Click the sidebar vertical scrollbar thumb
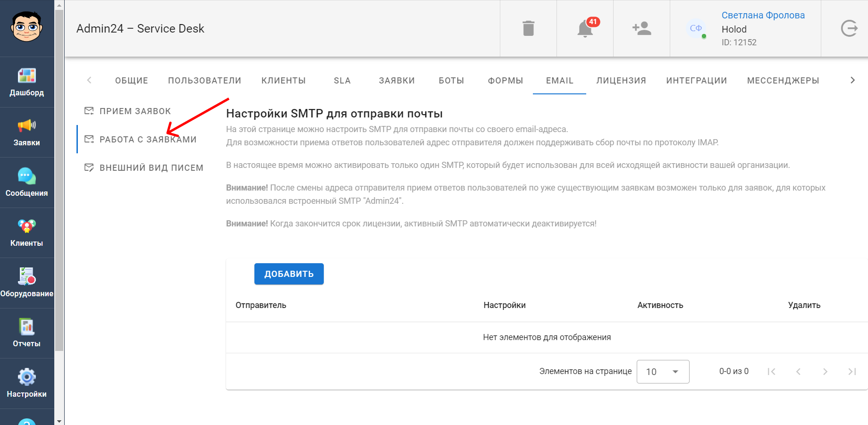The image size is (868, 425). tap(59, 181)
